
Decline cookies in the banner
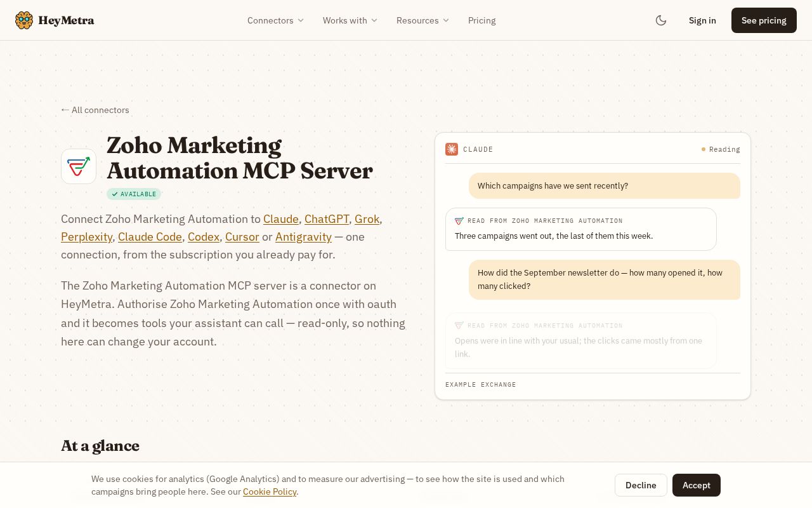pos(641,485)
